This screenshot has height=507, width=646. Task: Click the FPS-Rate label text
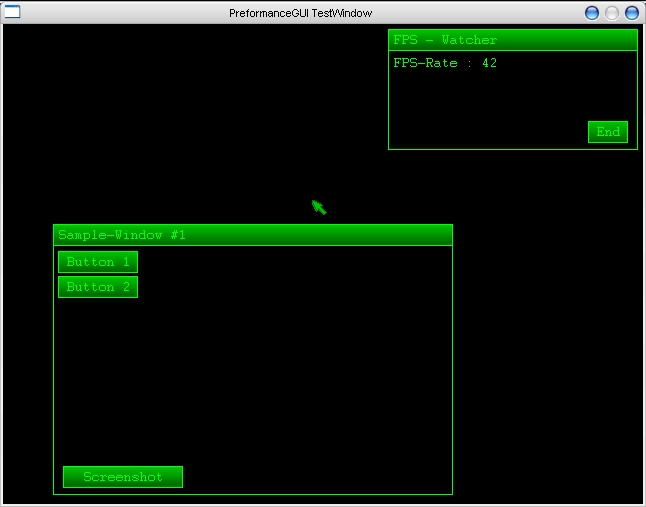[425, 64]
